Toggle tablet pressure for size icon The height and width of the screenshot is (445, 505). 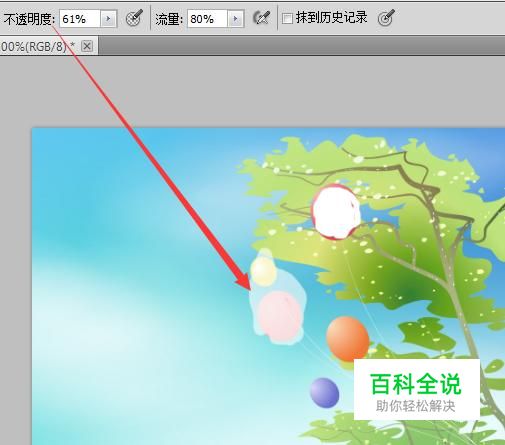click(386, 18)
